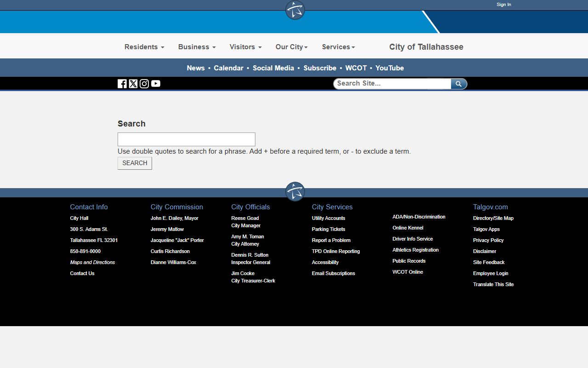
Task: Open Driver Info Service link
Action: [x=413, y=239]
